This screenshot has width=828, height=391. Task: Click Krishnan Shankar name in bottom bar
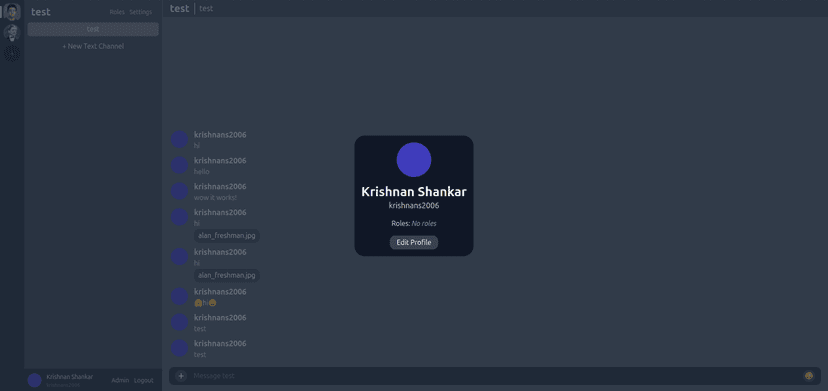coord(70,377)
